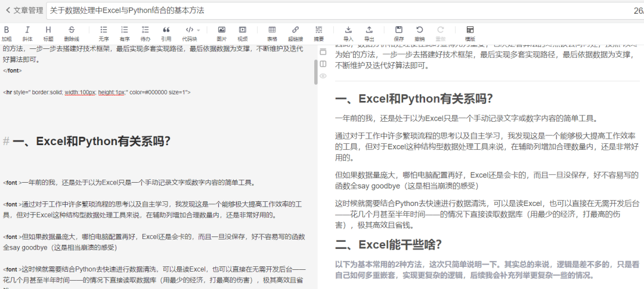
Task: Click editor paragraph starting with 通过对于工作中
Action: point(153,209)
